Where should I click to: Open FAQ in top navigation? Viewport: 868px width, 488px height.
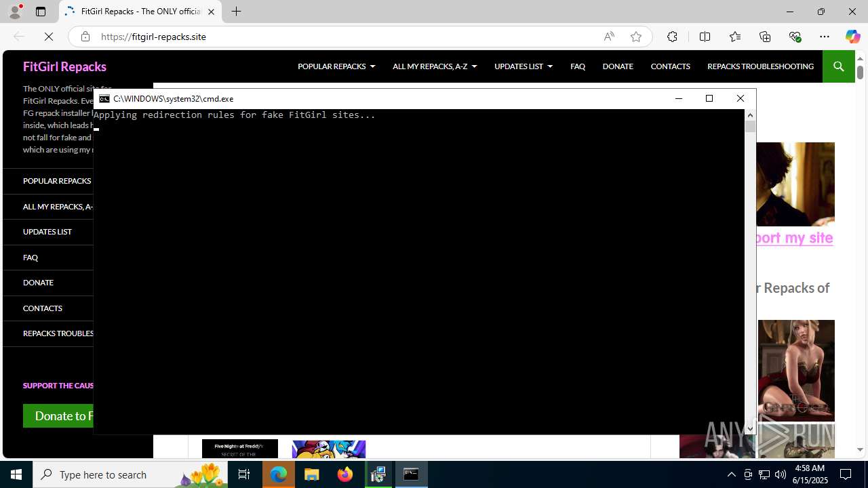pos(578,66)
